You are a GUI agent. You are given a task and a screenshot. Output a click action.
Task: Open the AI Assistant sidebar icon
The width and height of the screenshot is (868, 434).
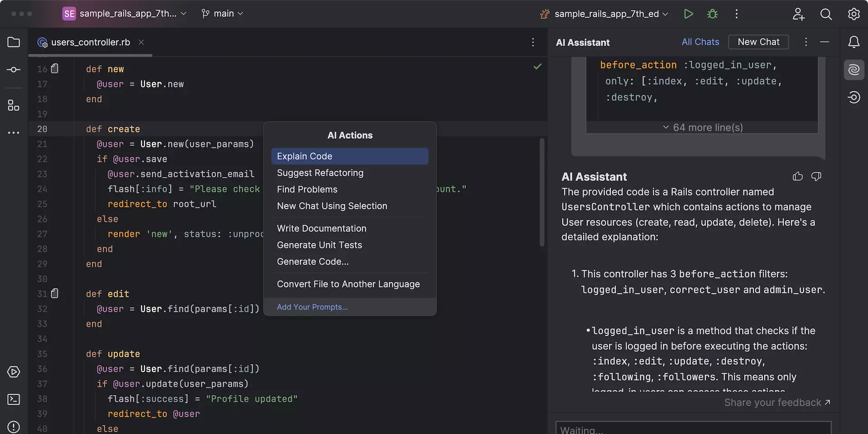tap(854, 70)
